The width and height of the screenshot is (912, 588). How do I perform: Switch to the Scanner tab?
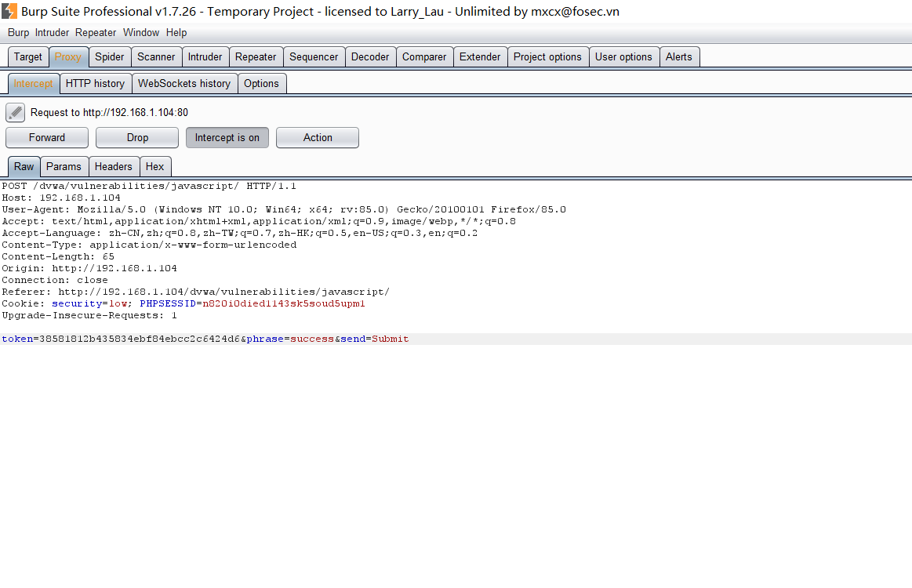(156, 56)
